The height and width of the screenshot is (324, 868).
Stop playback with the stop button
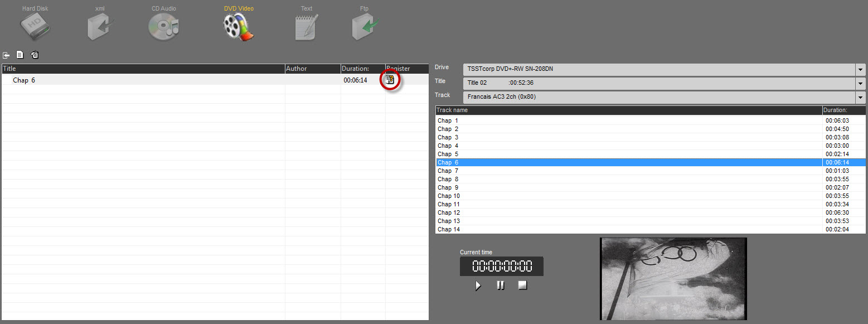click(x=522, y=286)
